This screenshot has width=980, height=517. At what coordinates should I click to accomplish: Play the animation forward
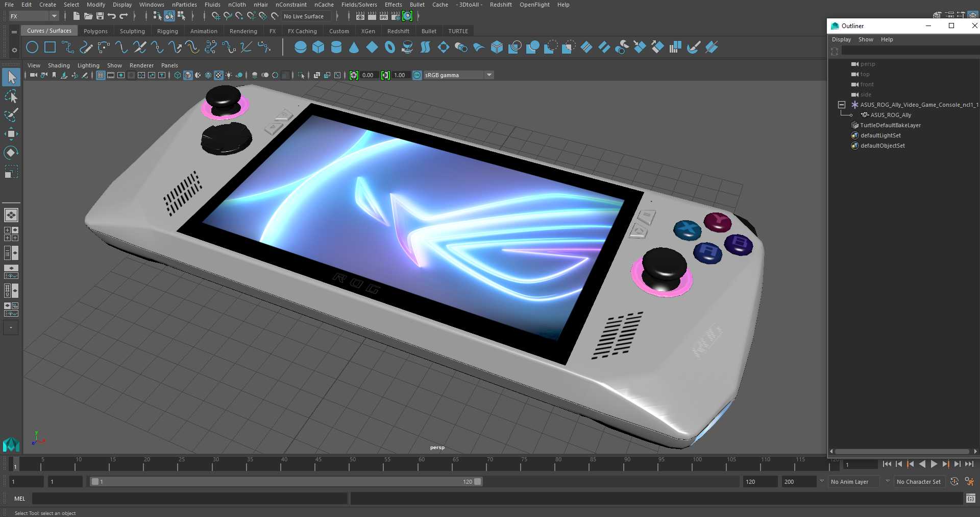(x=934, y=464)
